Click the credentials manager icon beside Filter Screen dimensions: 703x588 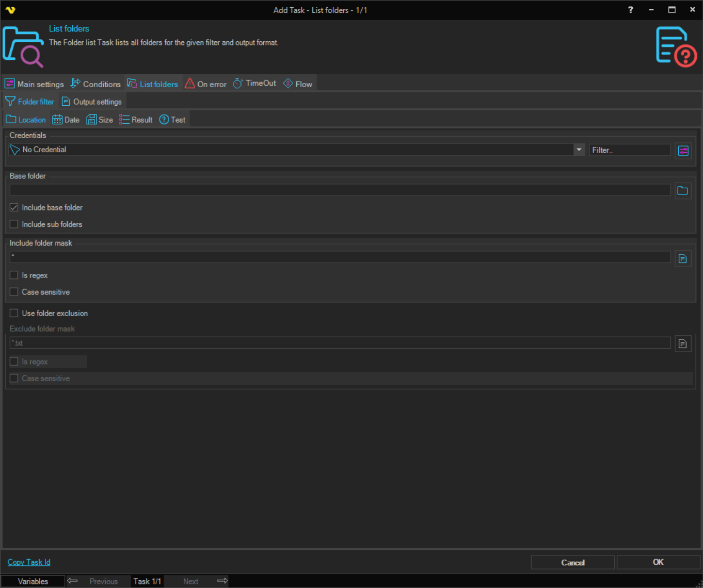pyautogui.click(x=683, y=151)
